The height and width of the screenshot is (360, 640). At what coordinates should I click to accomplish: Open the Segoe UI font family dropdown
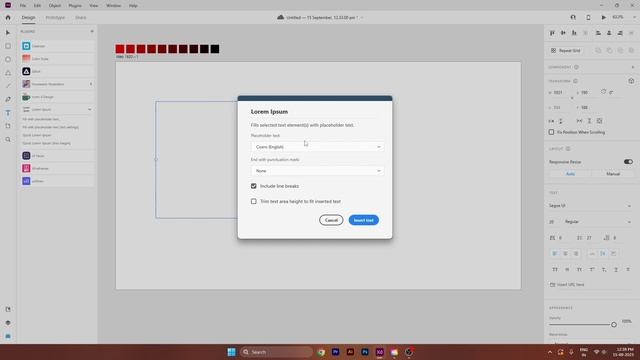click(x=590, y=206)
